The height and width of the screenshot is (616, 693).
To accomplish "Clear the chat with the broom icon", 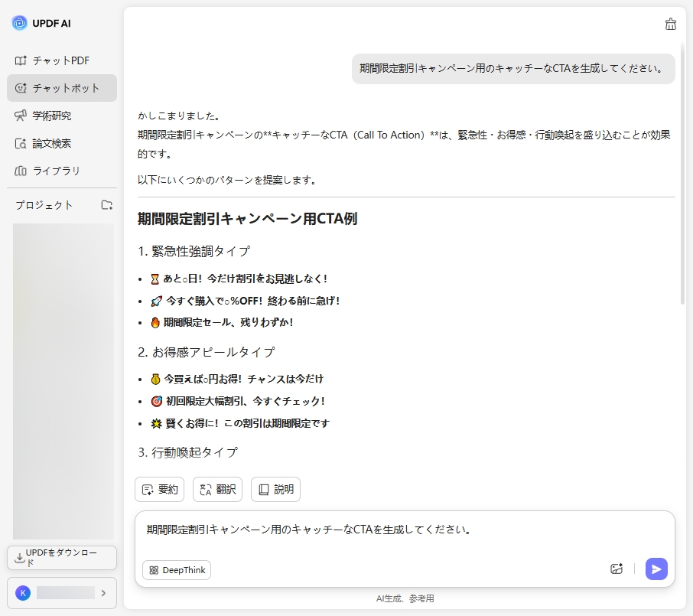I will pyautogui.click(x=670, y=24).
